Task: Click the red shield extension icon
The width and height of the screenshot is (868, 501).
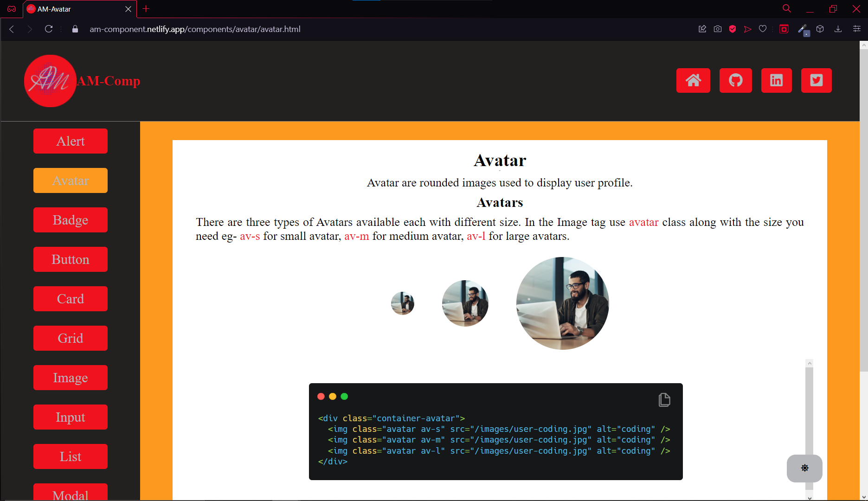Action: click(732, 29)
